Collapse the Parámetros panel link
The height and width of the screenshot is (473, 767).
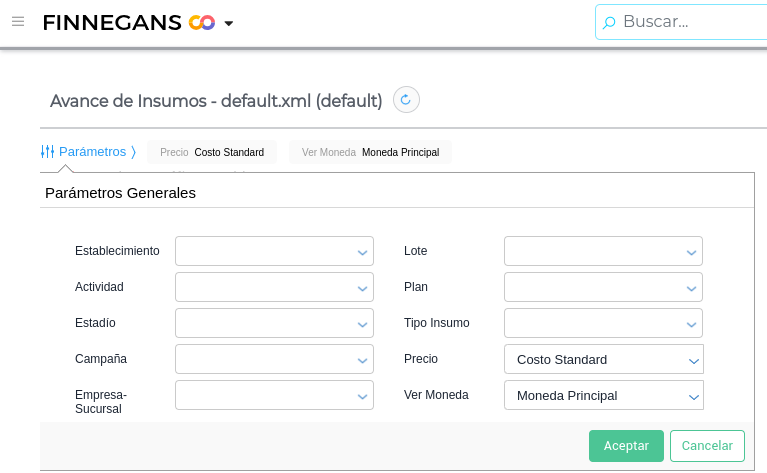tap(92, 152)
